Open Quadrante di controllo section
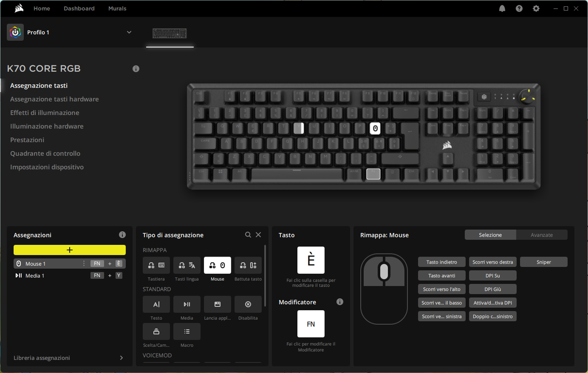 [x=45, y=154]
